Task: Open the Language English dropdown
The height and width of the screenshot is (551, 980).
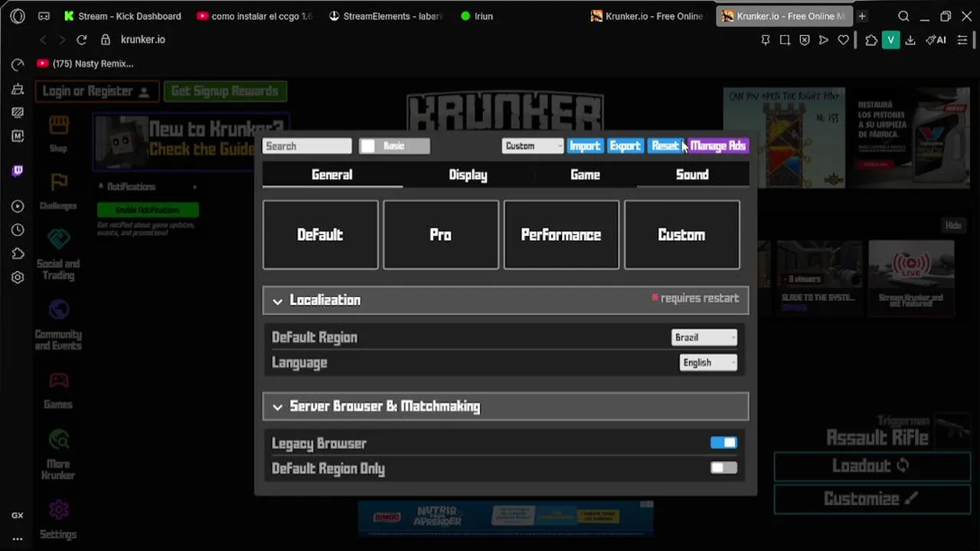Action: click(708, 363)
